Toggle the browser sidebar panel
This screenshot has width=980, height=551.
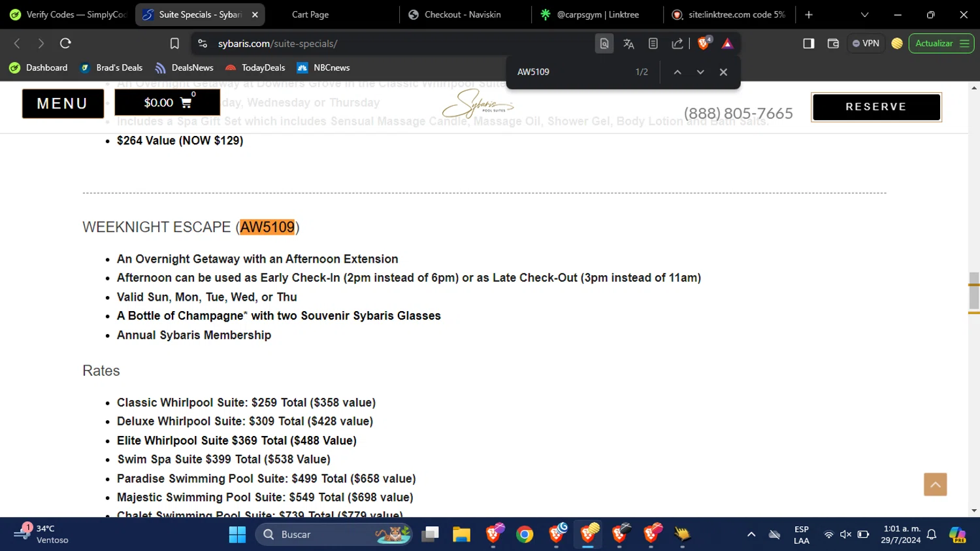pos(809,43)
